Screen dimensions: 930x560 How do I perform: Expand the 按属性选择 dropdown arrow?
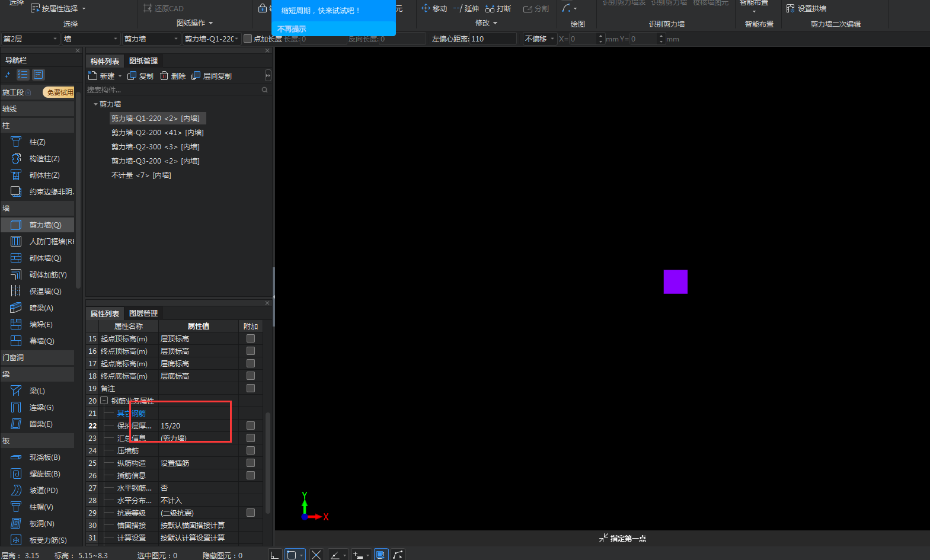coord(84,9)
